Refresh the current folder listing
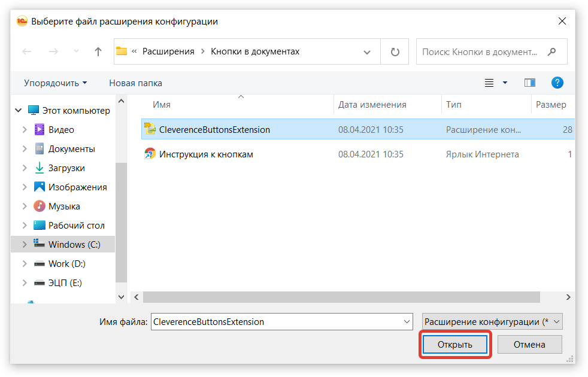588x377 pixels. click(395, 52)
